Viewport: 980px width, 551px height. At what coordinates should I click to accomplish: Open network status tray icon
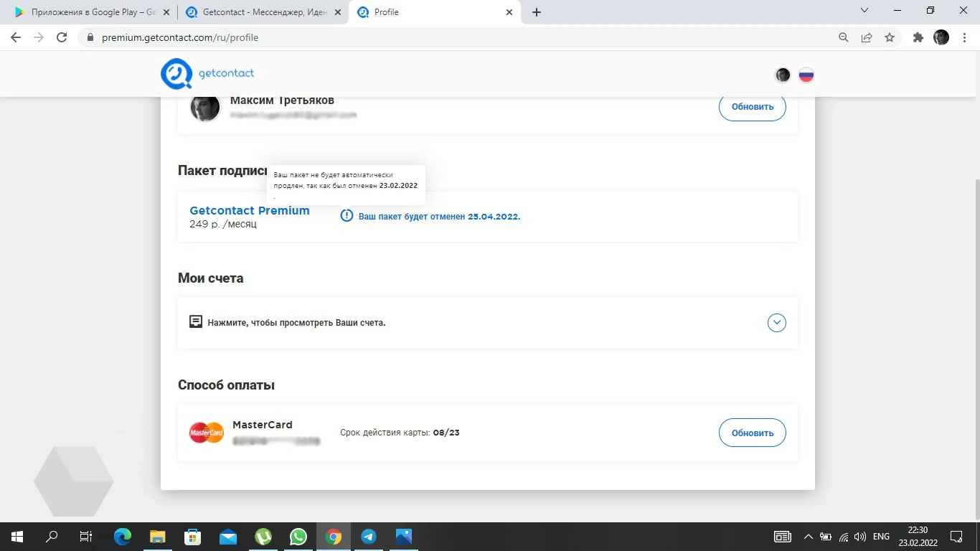pos(843,537)
